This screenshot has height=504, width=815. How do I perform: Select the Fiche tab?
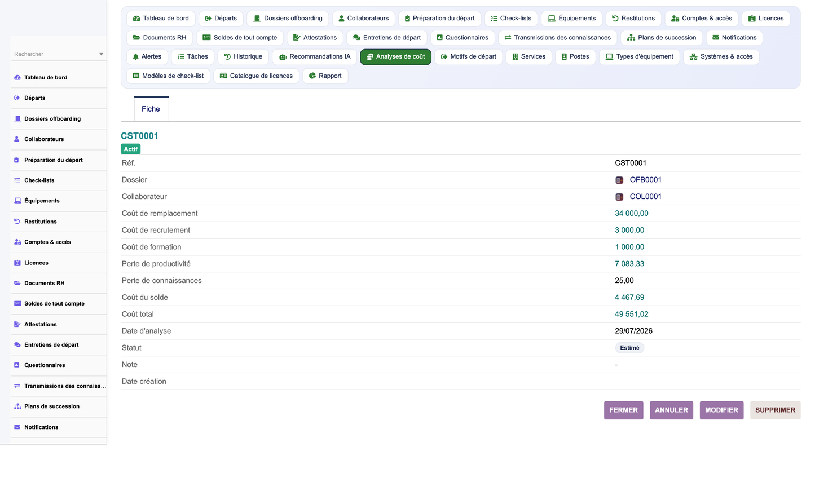pos(151,109)
